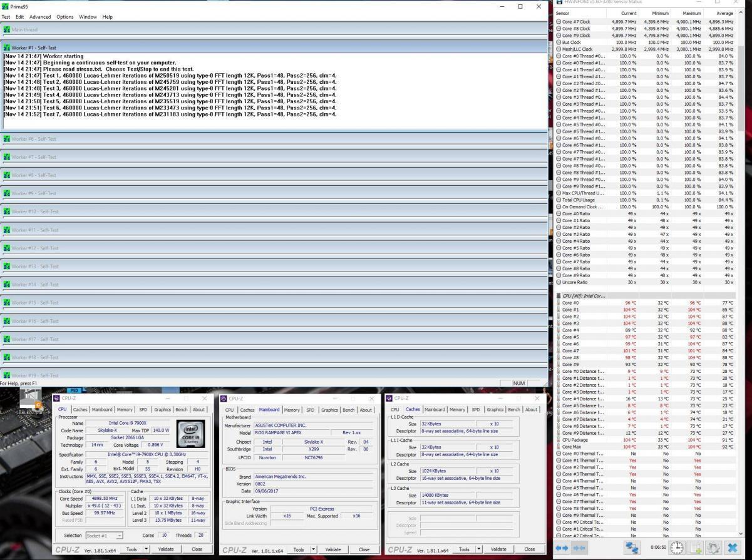Open Tools dropdown arrow in Caches CPU-Z window

[x=479, y=549]
